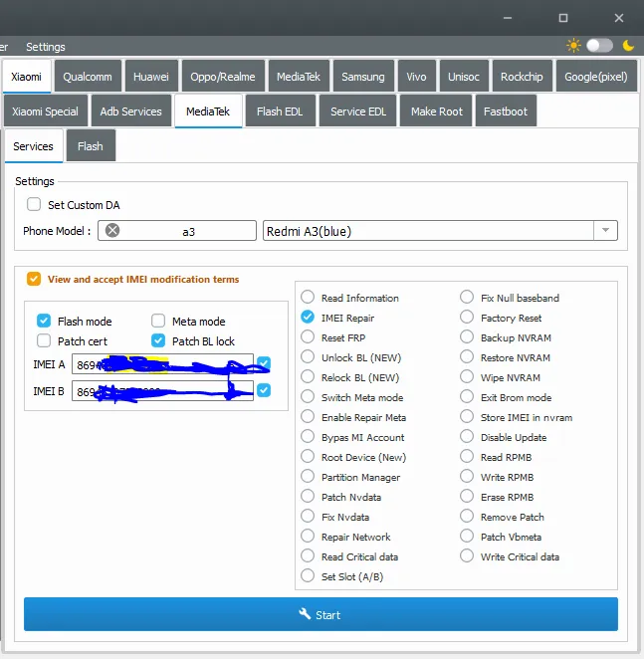This screenshot has width=644, height=659.
Task: Click the IMEI A input field
Action: [161, 364]
